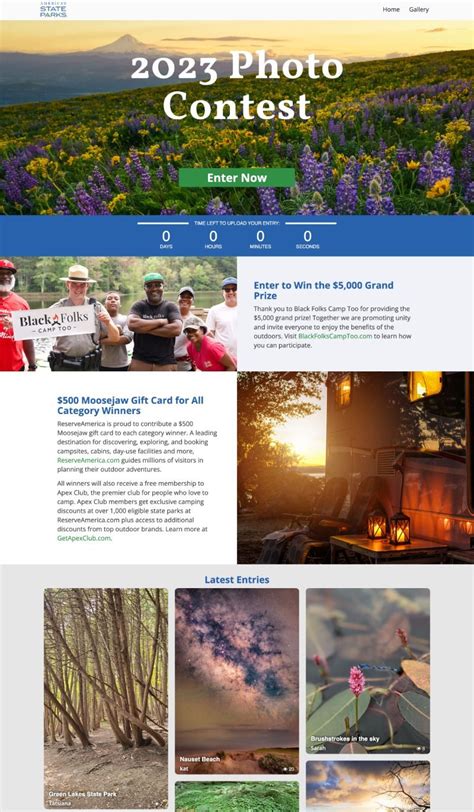Click the Latest Entries heading
This screenshot has width=474, height=812.
click(237, 579)
